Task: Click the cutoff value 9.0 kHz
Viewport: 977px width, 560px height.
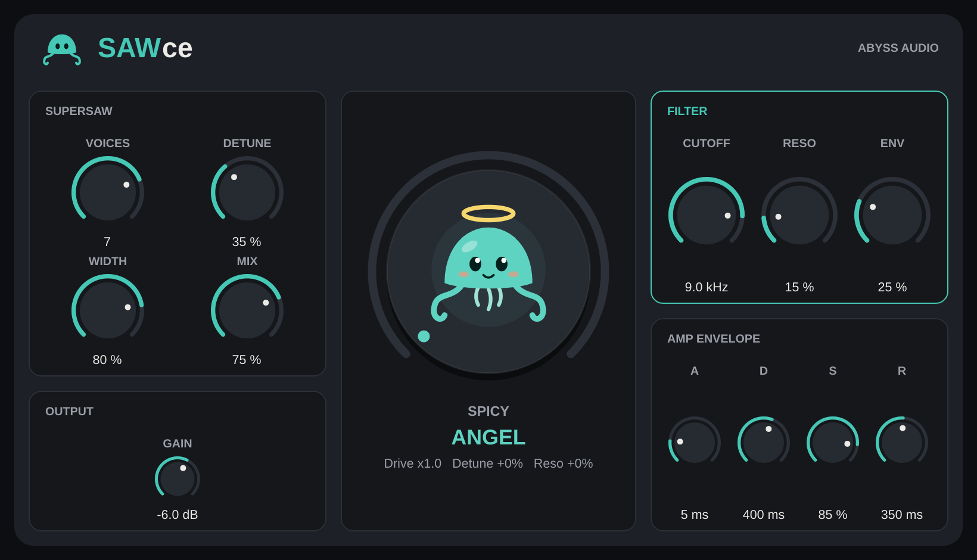Action: (707, 287)
